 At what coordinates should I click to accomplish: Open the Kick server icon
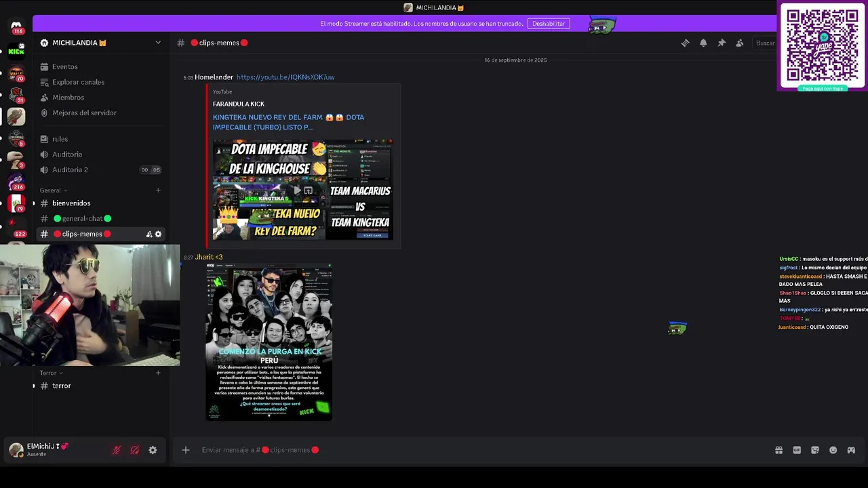click(x=16, y=50)
